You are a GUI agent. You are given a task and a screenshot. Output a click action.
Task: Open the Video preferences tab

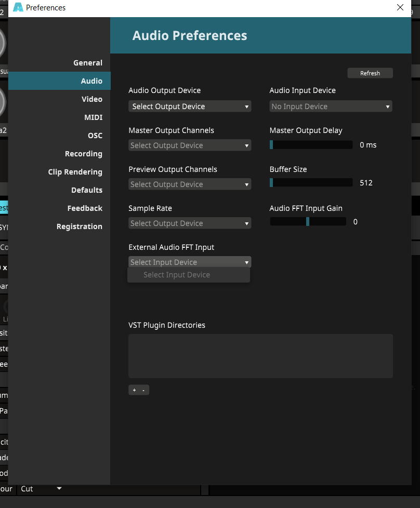click(x=91, y=99)
